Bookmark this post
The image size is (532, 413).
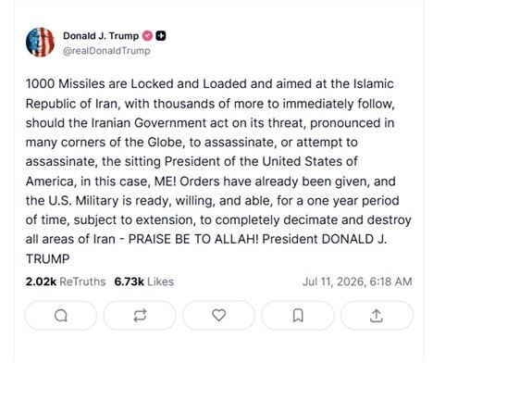(x=298, y=316)
